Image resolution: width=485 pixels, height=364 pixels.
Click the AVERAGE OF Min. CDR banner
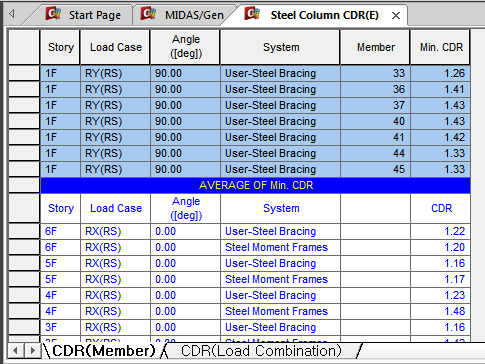point(256,185)
